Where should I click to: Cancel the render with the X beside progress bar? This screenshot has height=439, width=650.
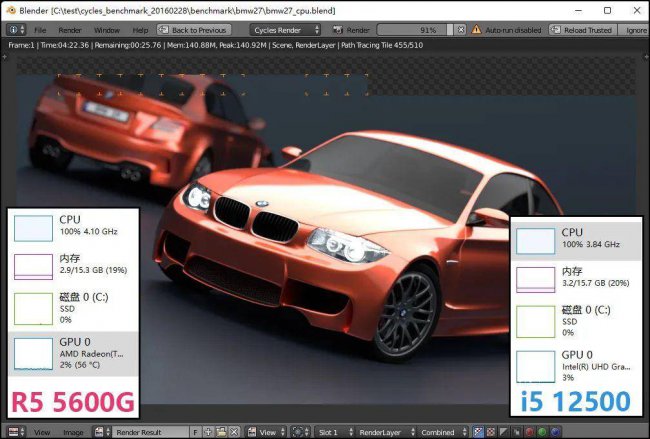coord(461,30)
